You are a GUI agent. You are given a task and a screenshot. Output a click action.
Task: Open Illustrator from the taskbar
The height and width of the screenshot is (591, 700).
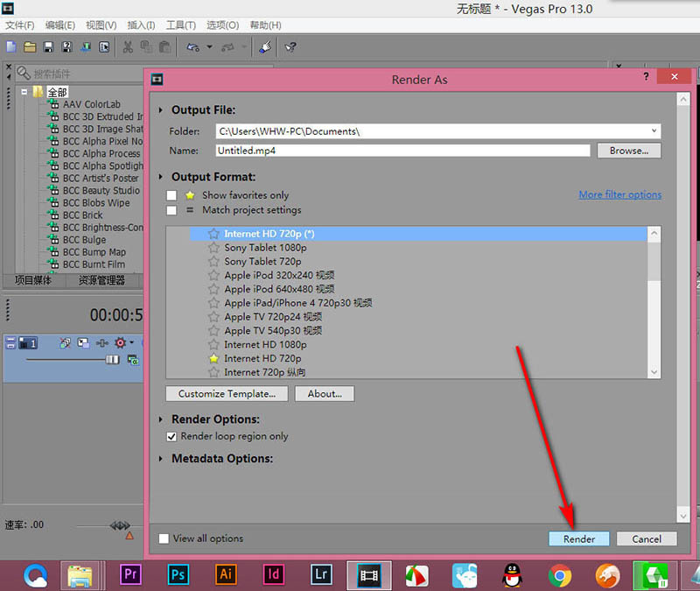point(226,574)
